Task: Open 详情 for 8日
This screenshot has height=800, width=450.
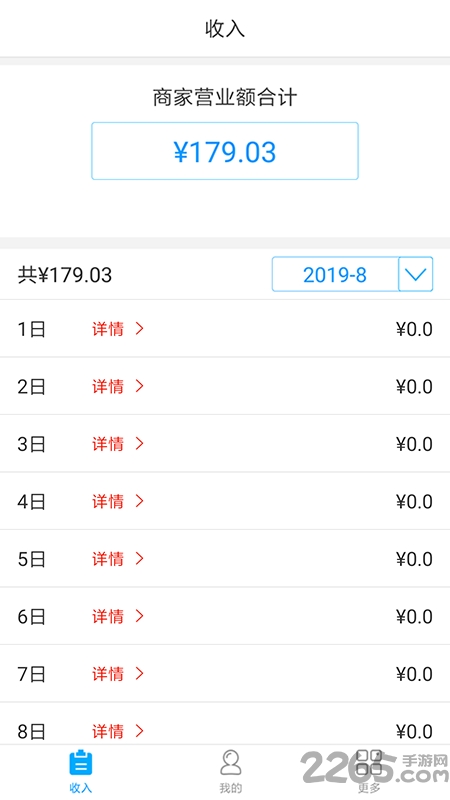Action: point(108,732)
